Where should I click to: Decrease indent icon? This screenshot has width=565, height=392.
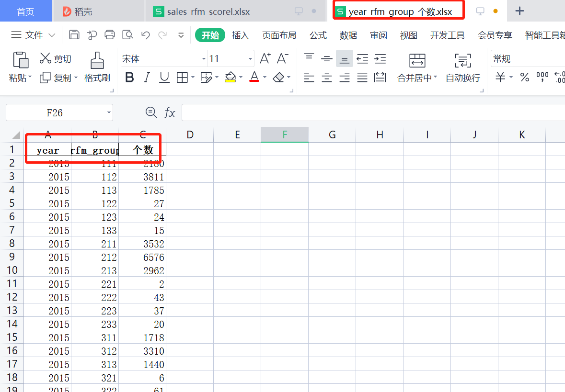[x=362, y=59]
